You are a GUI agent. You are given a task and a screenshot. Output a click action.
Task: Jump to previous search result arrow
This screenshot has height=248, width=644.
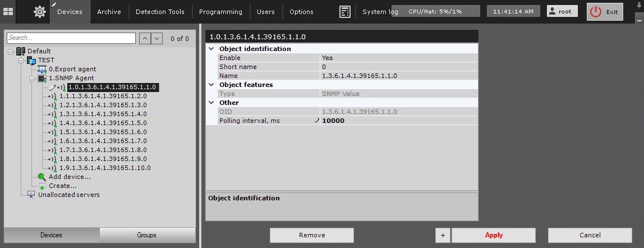tap(144, 38)
